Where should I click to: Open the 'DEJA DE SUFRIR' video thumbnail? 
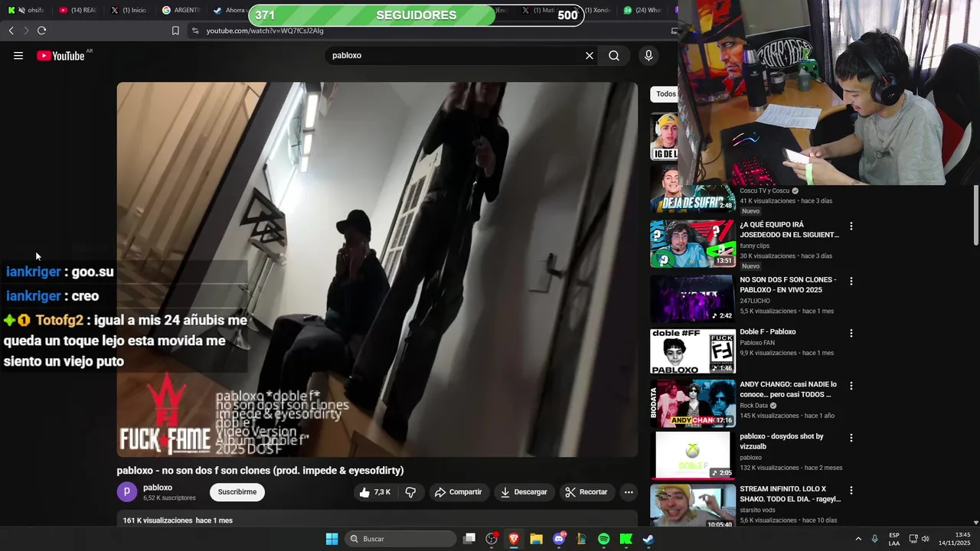pos(692,190)
